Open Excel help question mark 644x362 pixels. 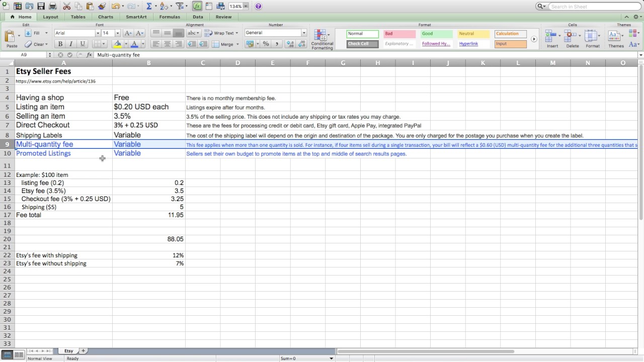tap(258, 7)
